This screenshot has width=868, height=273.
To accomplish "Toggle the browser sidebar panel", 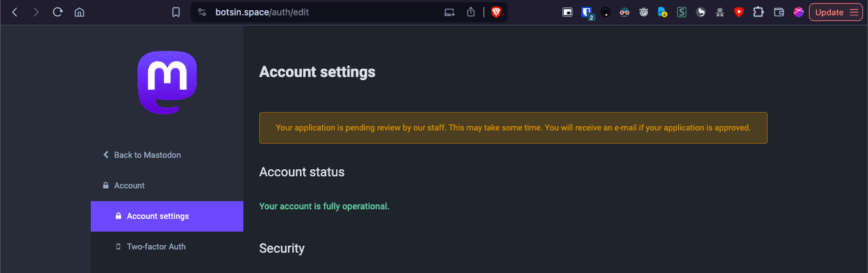I will coord(568,12).
